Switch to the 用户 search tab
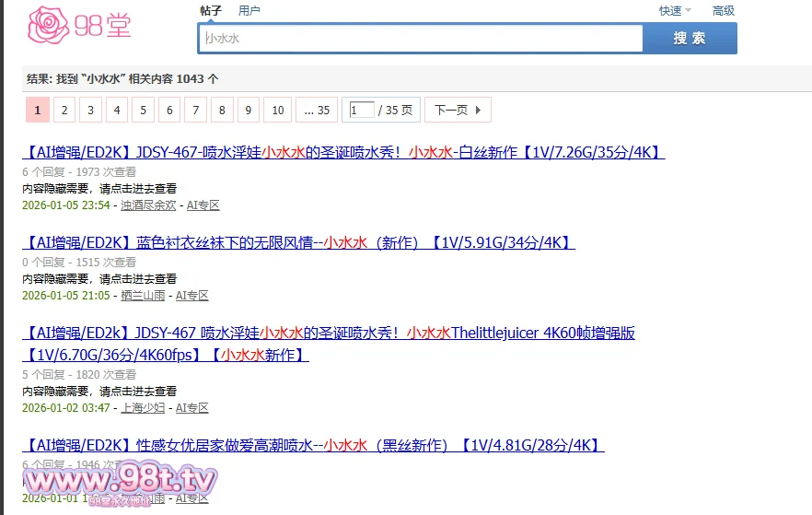This screenshot has height=515, width=812. (249, 11)
